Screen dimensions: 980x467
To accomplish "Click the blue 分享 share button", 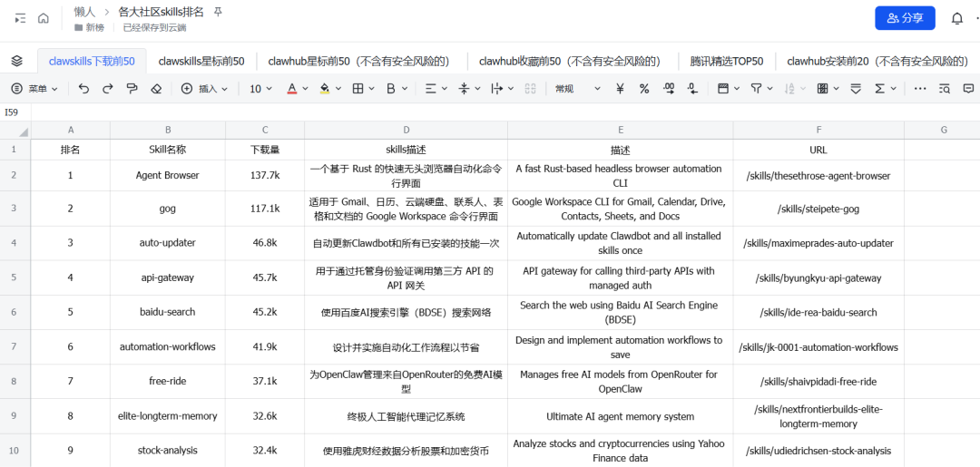I will tap(905, 18).
